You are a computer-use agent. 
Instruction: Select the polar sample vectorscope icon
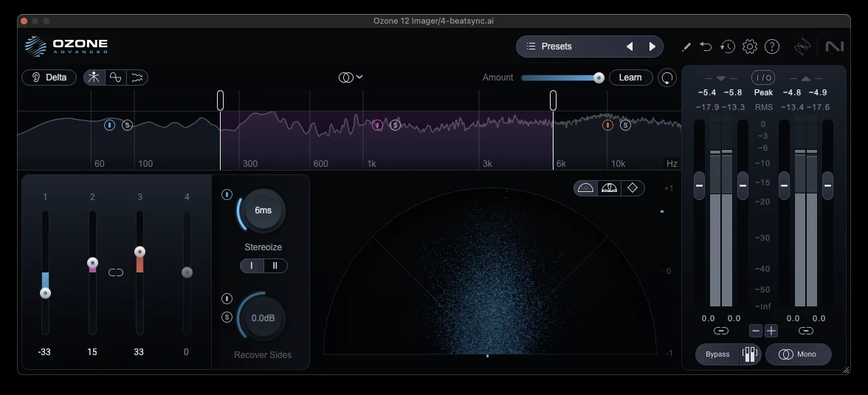(x=586, y=188)
